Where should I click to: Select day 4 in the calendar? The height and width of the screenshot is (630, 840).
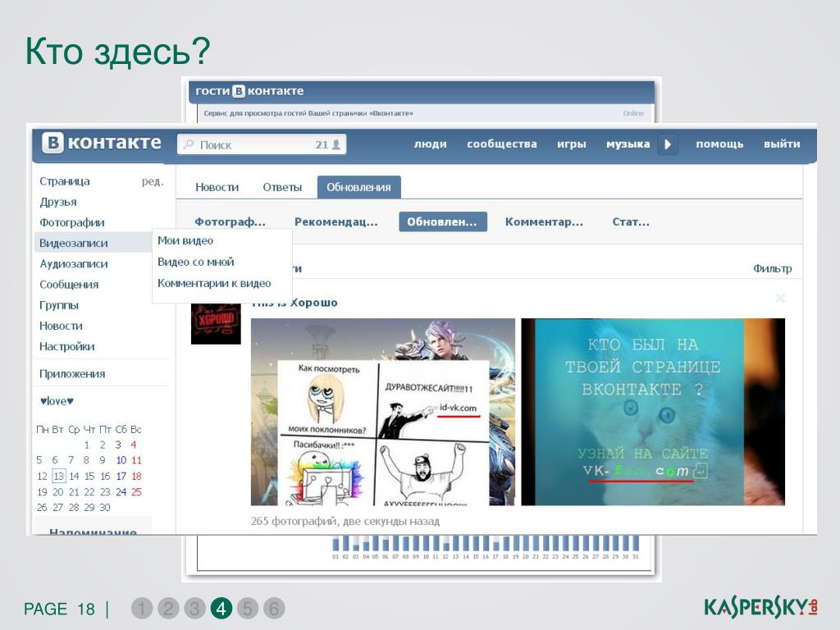click(x=134, y=445)
